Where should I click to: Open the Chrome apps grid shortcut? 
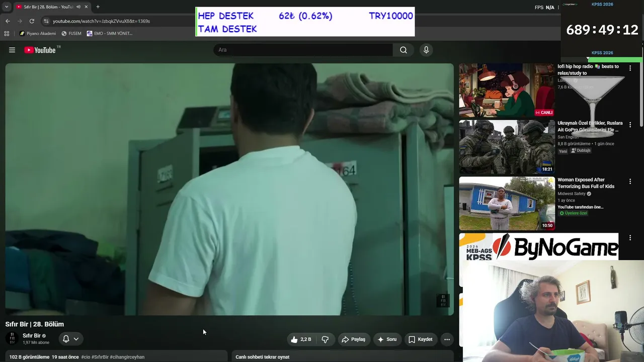coord(7,34)
